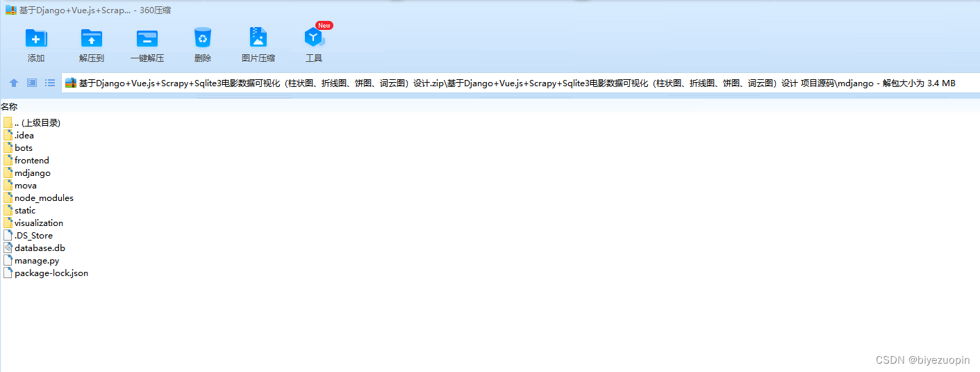
Task: Switch to icon view mode button
Action: [x=32, y=83]
